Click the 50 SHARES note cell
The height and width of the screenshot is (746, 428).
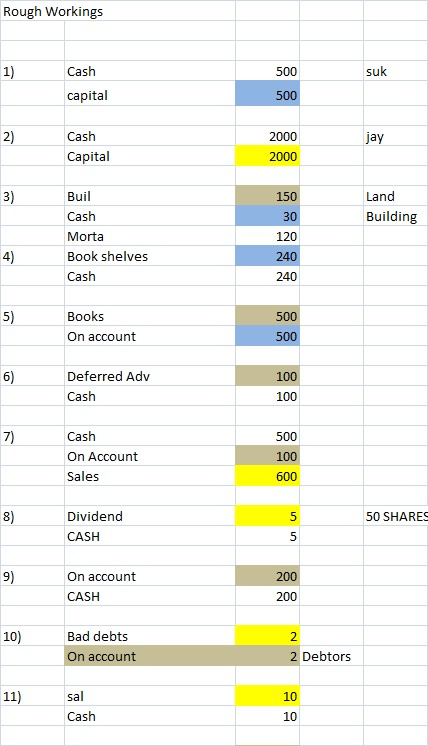tap(396, 516)
